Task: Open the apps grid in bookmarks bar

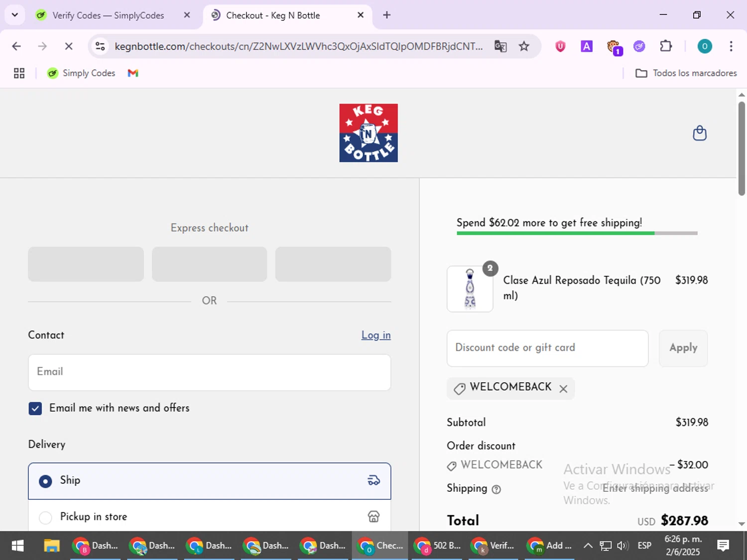Action: click(x=19, y=73)
